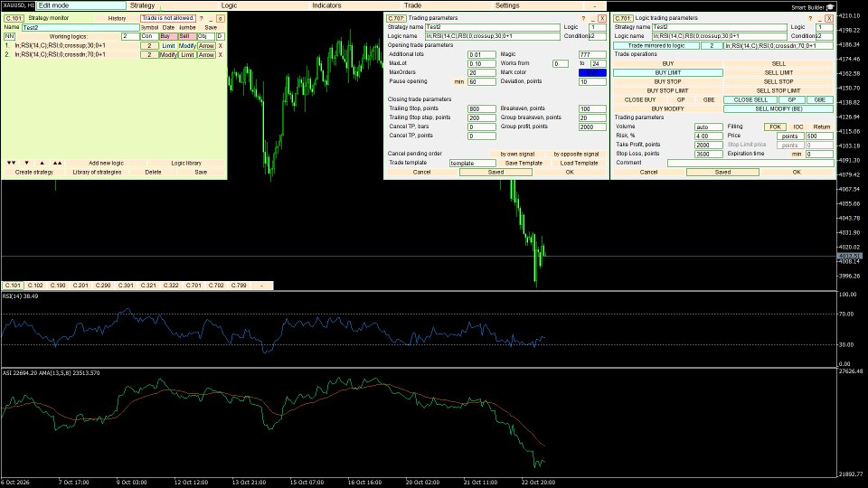Toggle BUY LIMIT trade operation
The height and width of the screenshot is (488, 868).
(x=667, y=72)
